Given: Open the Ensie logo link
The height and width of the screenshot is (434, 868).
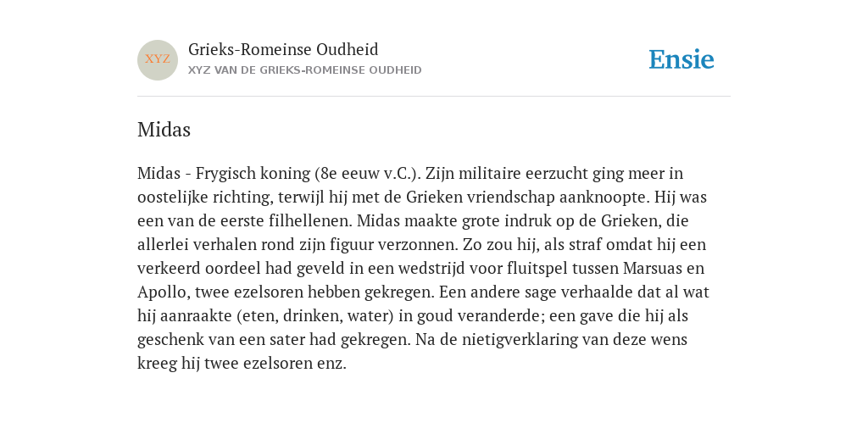Looking at the screenshot, I should [x=682, y=60].
